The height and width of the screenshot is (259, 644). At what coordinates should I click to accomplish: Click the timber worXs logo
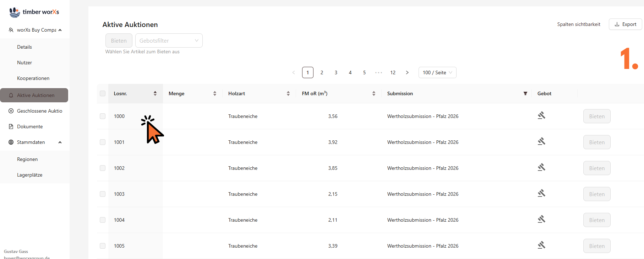point(34,12)
